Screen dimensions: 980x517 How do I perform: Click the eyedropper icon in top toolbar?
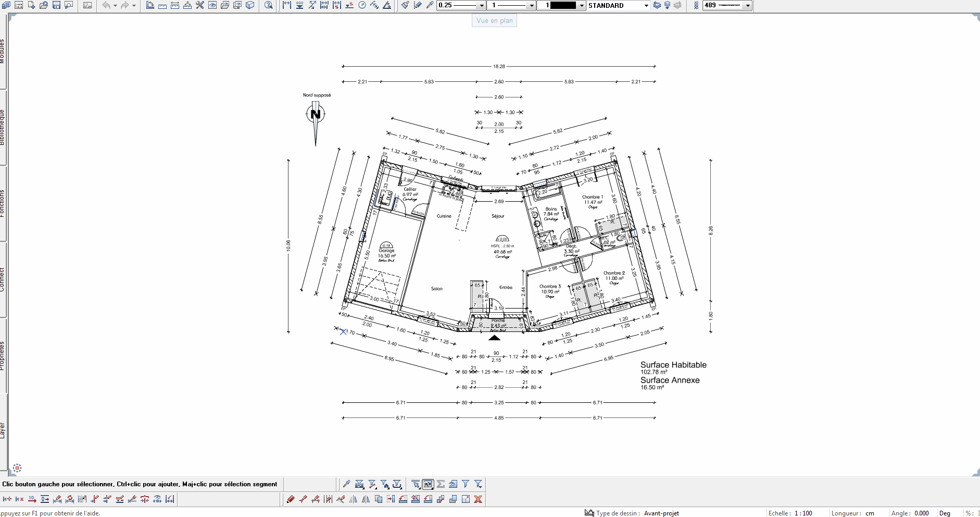(x=430, y=5)
